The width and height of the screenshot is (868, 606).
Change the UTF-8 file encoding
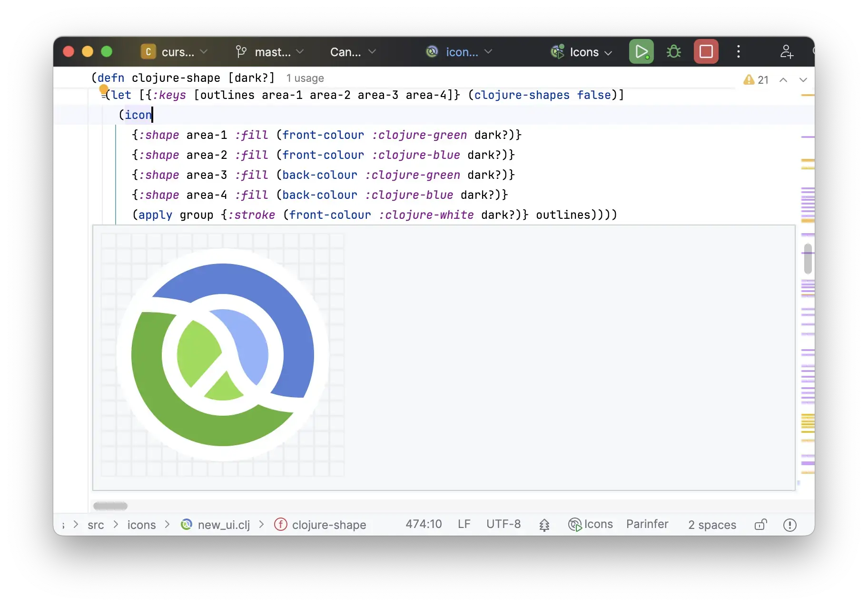[x=503, y=524]
